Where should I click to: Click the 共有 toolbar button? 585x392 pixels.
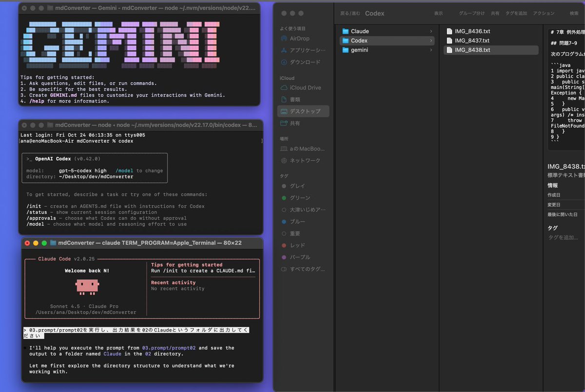tap(495, 14)
